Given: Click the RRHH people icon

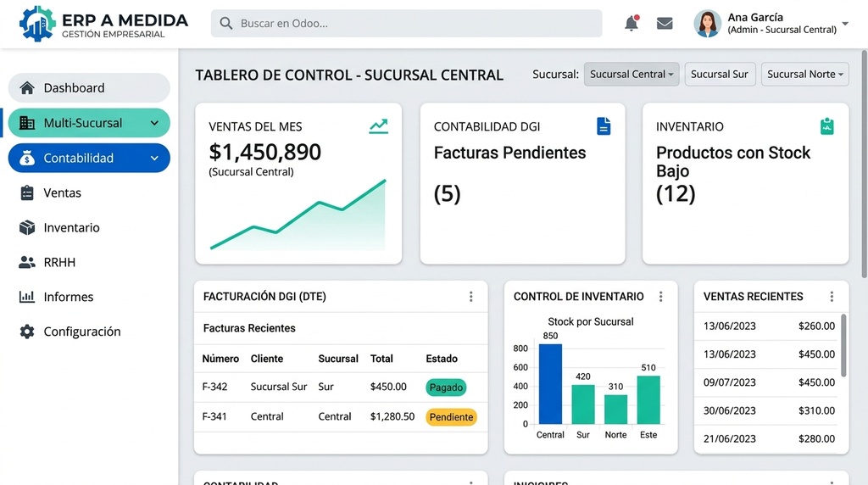Looking at the screenshot, I should tap(26, 263).
